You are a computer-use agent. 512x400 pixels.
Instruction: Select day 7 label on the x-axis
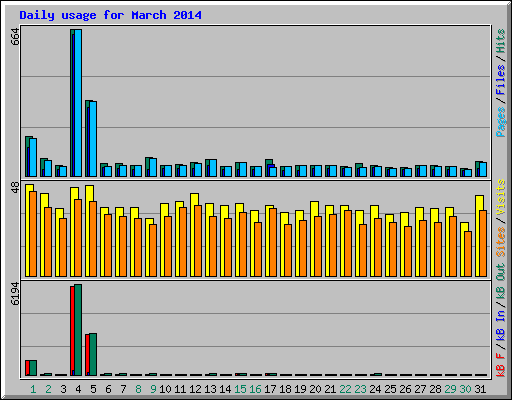[123, 389]
